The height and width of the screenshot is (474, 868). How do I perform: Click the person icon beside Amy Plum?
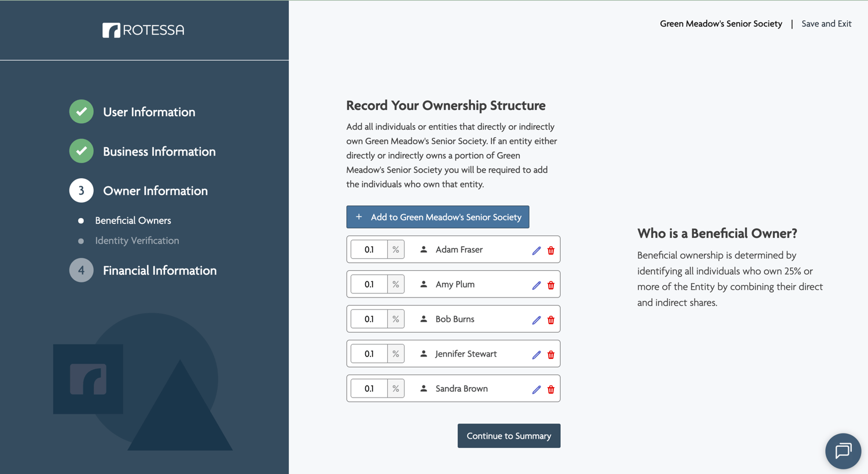423,284
